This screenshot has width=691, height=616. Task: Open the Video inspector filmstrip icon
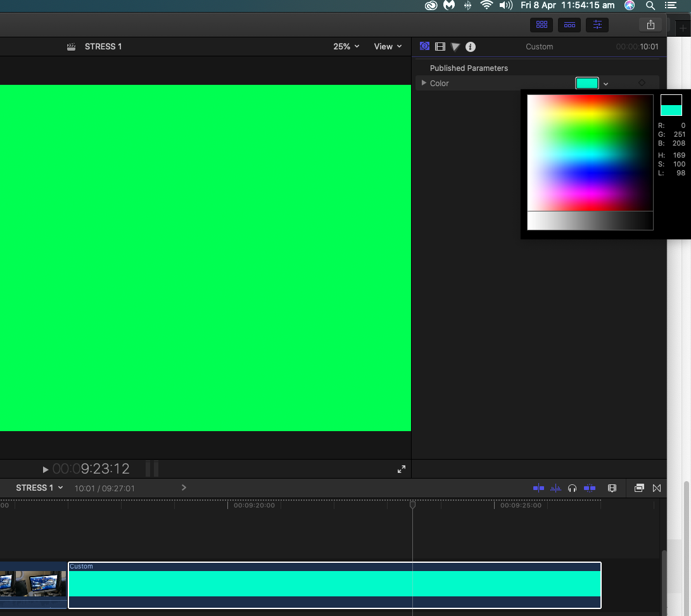440,46
